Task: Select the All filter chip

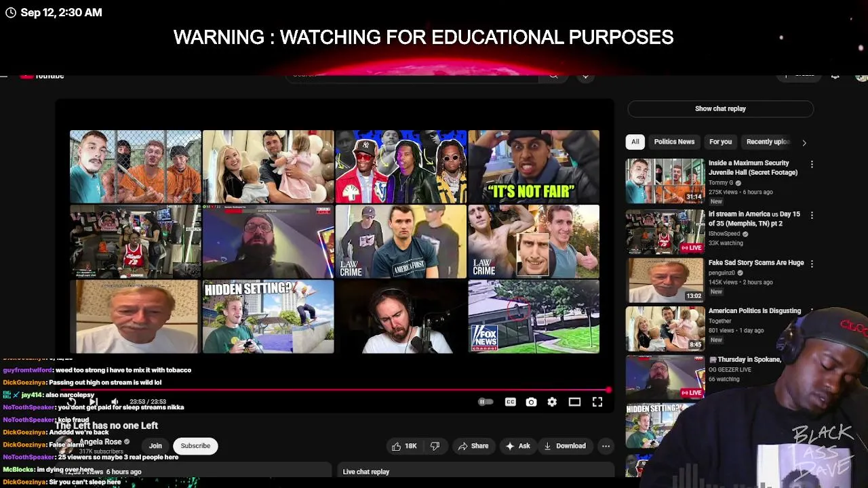Action: coord(635,142)
